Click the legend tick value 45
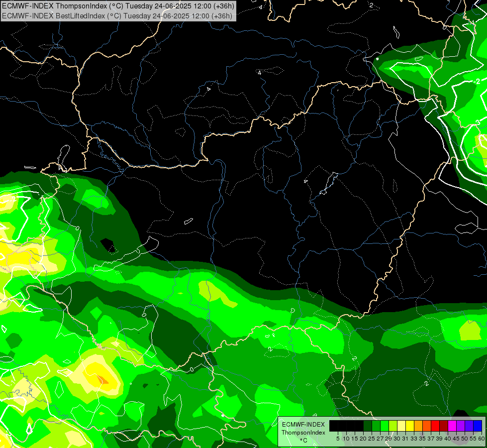487x448 pixels. [456, 439]
